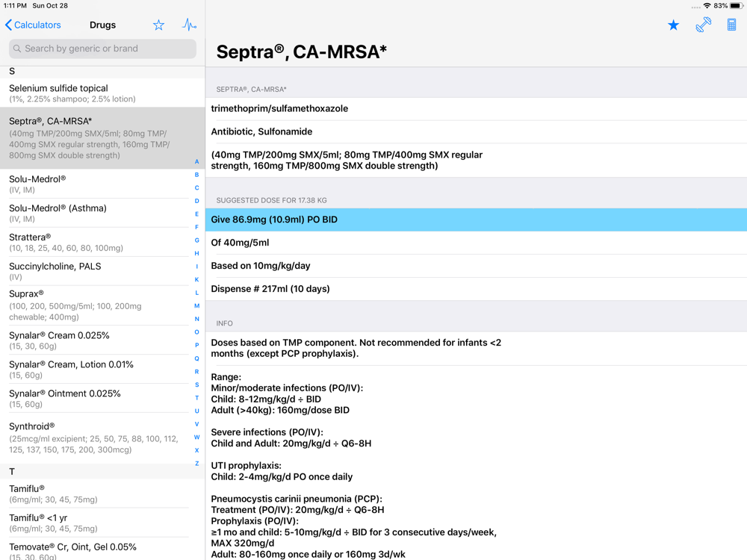
Task: Select Selenium sulfide topical
Action: pos(102,93)
